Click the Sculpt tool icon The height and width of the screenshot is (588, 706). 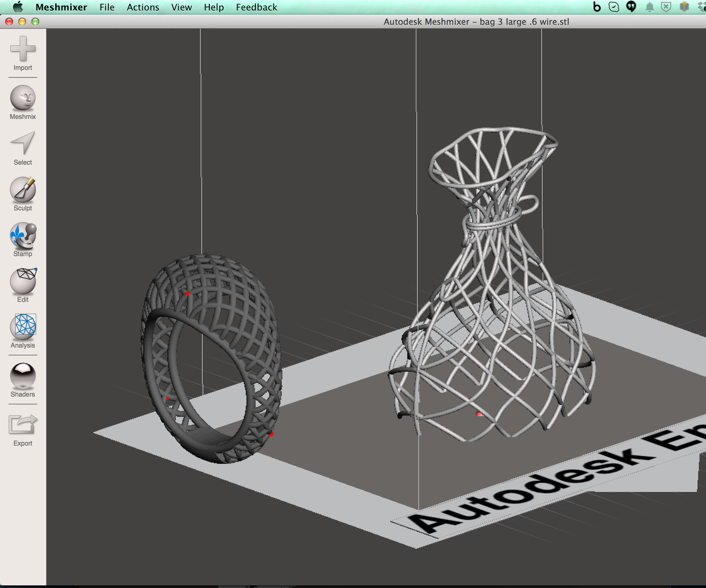click(x=22, y=191)
